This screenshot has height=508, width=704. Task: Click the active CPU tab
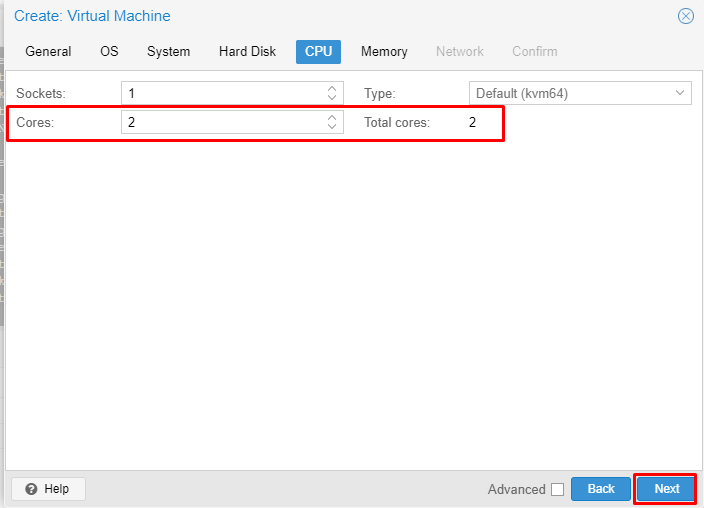pos(318,51)
